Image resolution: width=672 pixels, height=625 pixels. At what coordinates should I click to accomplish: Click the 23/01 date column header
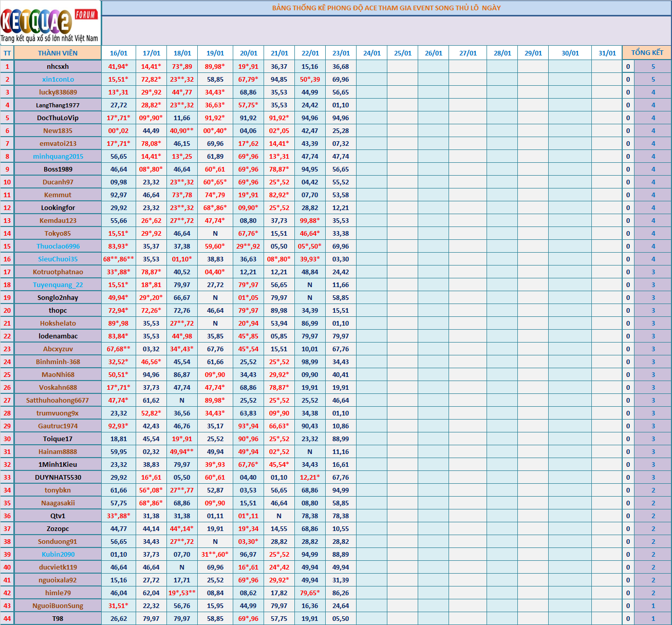tap(341, 53)
